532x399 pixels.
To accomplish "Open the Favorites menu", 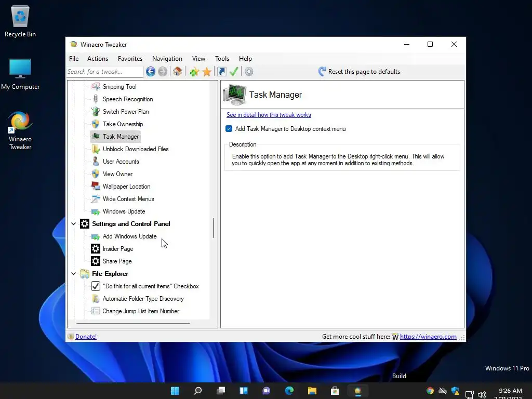I will (x=130, y=59).
